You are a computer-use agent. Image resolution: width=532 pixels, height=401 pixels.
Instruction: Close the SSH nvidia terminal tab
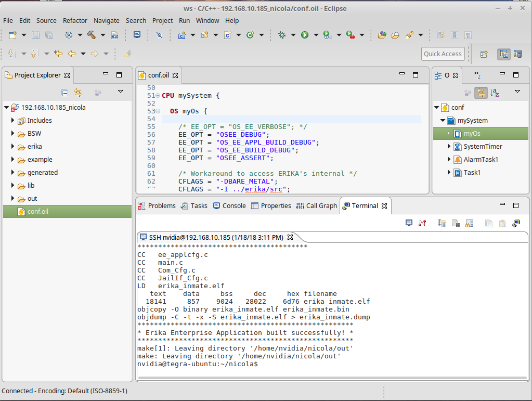pyautogui.click(x=290, y=237)
